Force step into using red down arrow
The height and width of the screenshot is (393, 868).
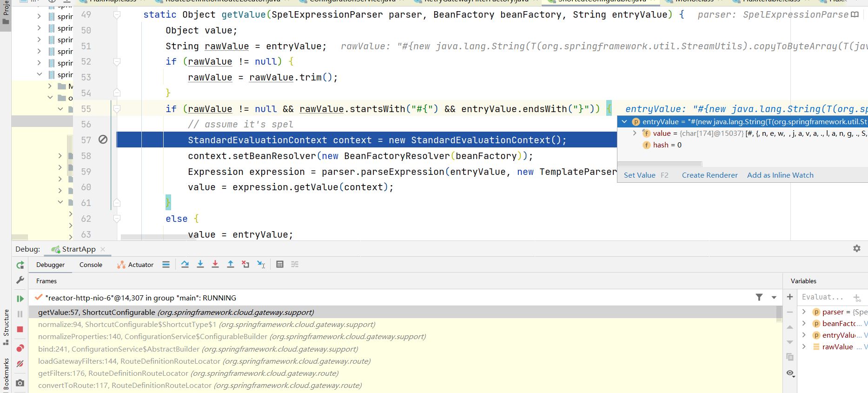pos(215,264)
